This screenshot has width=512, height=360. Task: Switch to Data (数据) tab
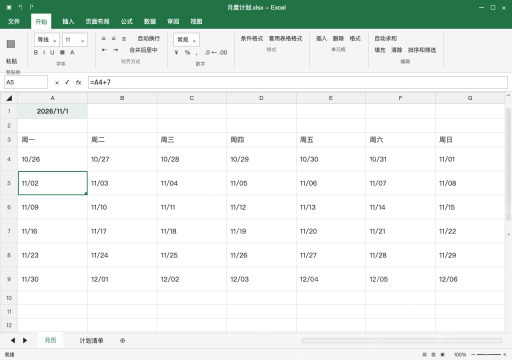click(150, 21)
